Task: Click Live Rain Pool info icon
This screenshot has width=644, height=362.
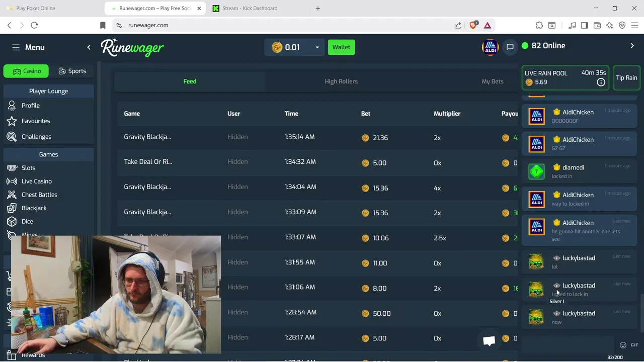Action: pos(601,82)
